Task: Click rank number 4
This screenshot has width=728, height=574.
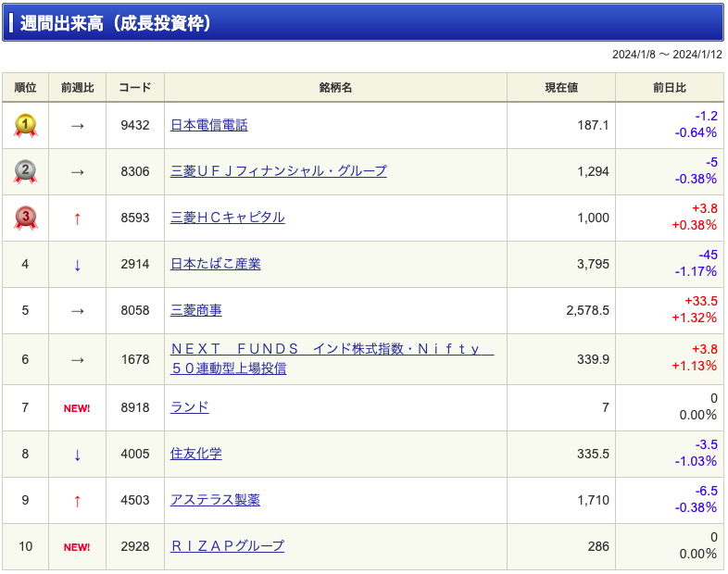Action: coord(26,264)
